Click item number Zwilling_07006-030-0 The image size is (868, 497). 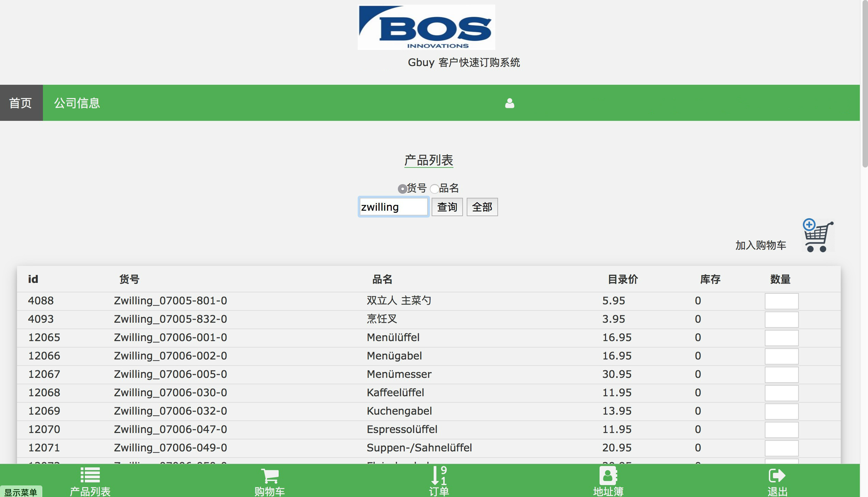[170, 393]
